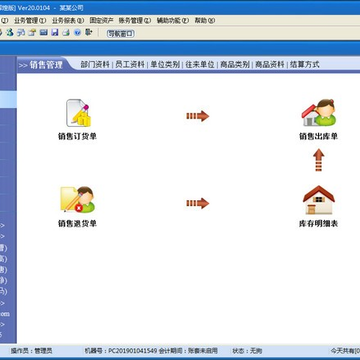Open the 单位类别 link
This screenshot has height=360, width=360.
coord(165,65)
